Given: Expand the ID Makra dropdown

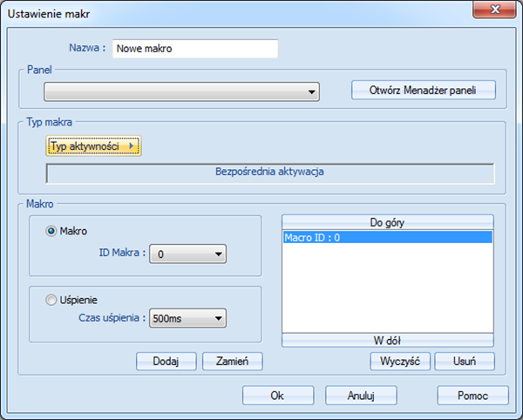Looking at the screenshot, I should pos(187,254).
